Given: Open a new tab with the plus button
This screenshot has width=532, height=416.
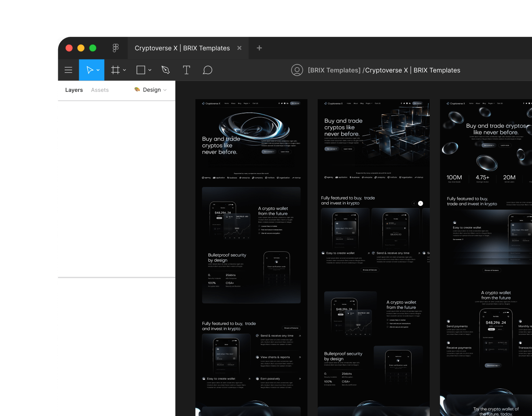Looking at the screenshot, I should tap(259, 48).
